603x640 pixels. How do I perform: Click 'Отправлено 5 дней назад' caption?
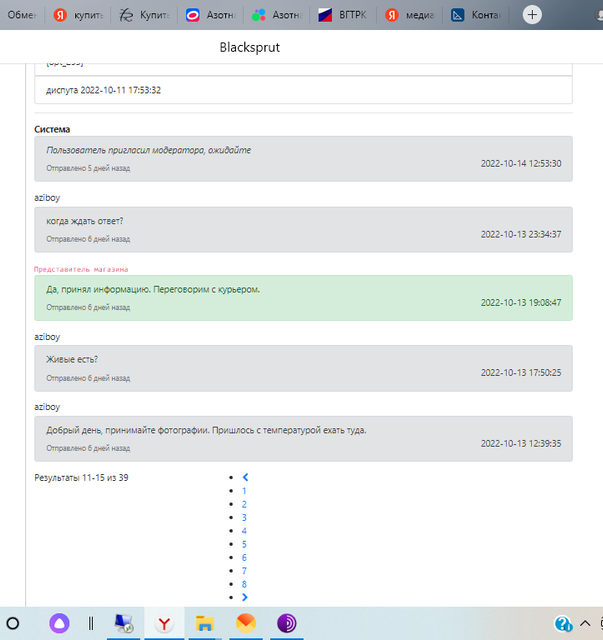pyautogui.click(x=88, y=168)
